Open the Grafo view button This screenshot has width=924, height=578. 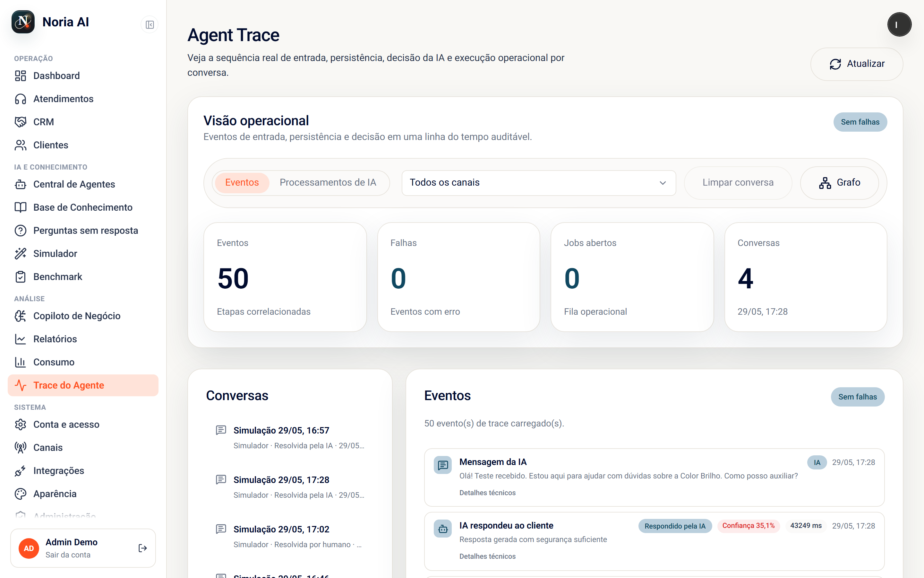tap(839, 183)
